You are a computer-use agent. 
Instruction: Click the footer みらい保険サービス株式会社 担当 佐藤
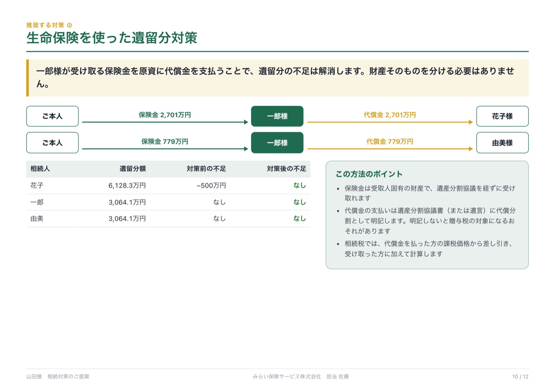301,377
